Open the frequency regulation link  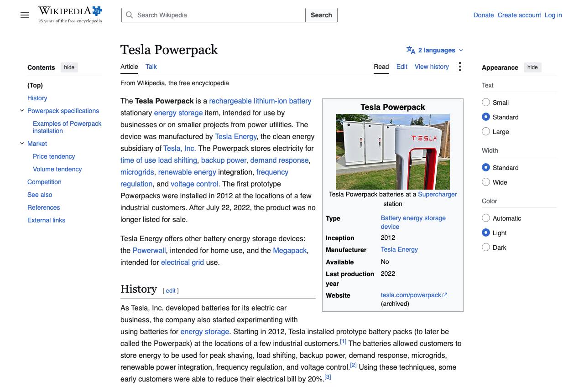[204, 178]
